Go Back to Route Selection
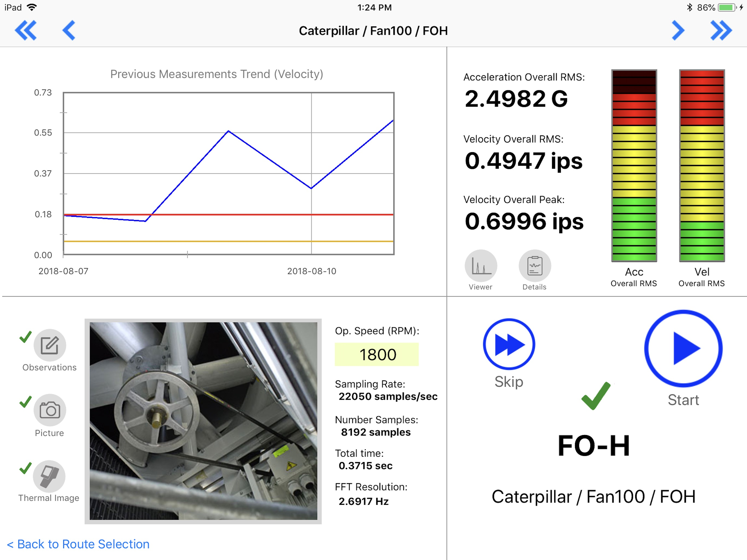The height and width of the screenshot is (560, 747). click(78, 544)
